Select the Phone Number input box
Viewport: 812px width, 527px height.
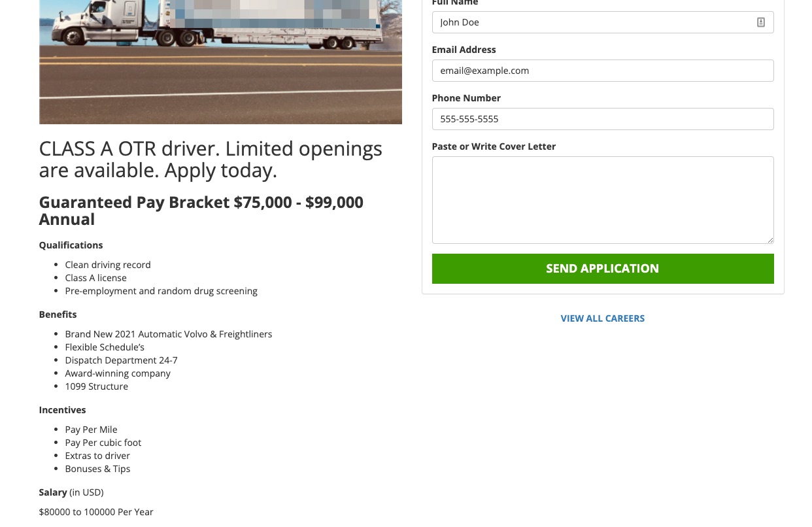(602, 119)
